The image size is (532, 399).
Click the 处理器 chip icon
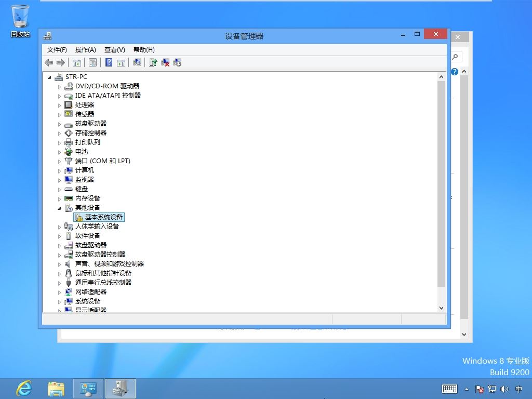69,105
